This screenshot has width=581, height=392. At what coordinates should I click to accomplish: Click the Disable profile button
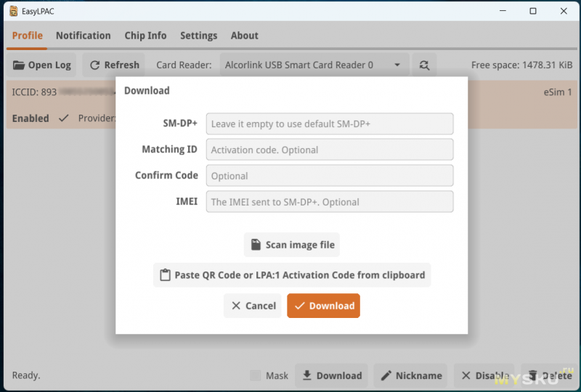tap(484, 375)
